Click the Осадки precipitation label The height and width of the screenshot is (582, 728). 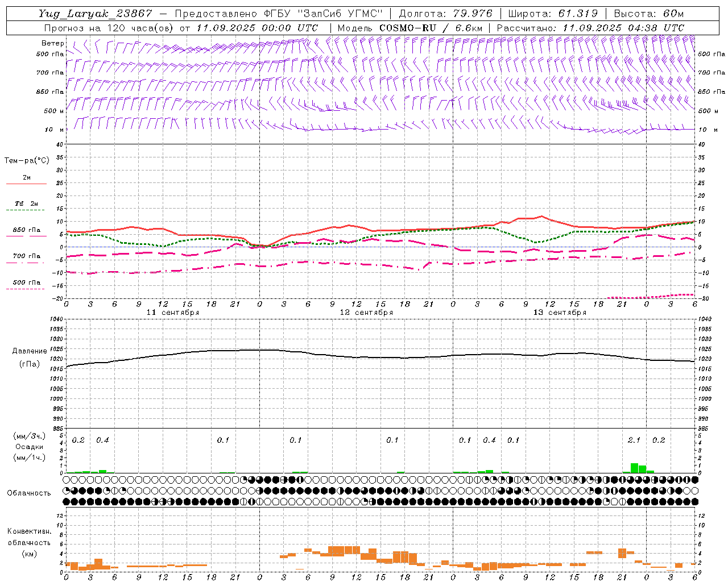(x=30, y=447)
